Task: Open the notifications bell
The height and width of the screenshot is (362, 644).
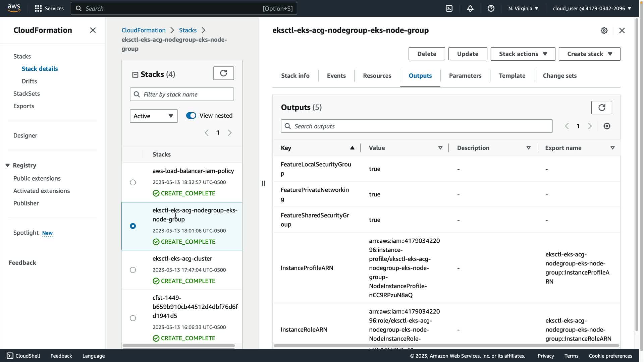Action: coord(470,8)
